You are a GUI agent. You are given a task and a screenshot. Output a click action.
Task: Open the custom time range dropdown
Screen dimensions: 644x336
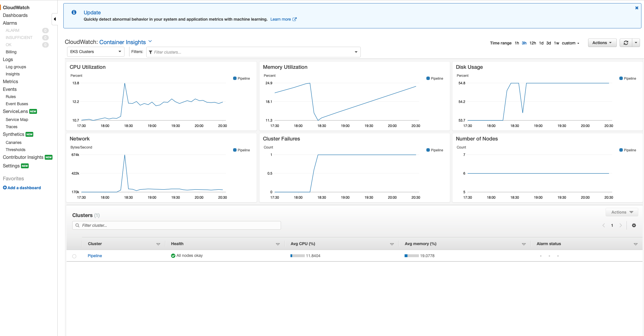(x=570, y=43)
